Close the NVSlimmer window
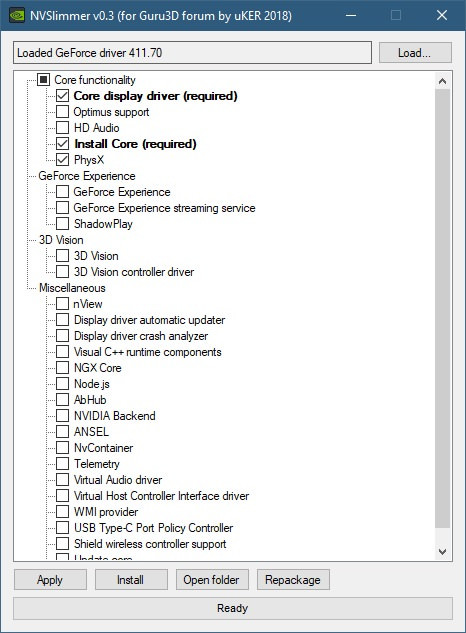This screenshot has height=633, width=466. (442, 15)
